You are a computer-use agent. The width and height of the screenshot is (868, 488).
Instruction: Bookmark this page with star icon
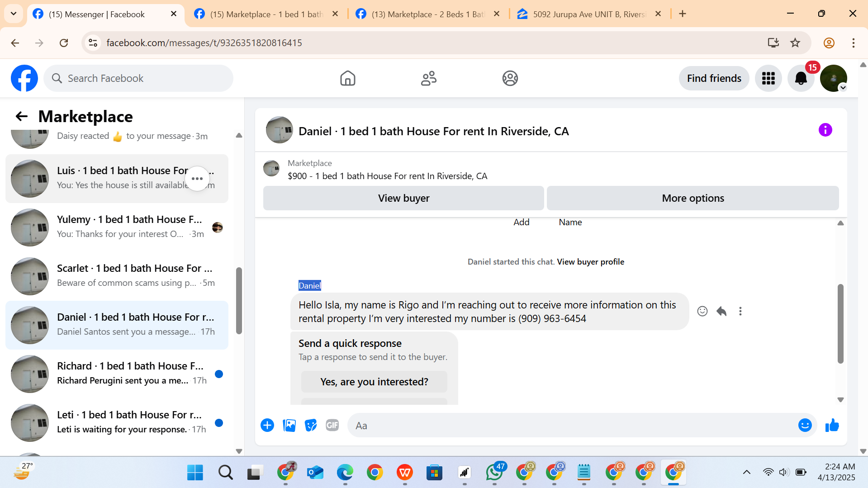click(x=795, y=43)
